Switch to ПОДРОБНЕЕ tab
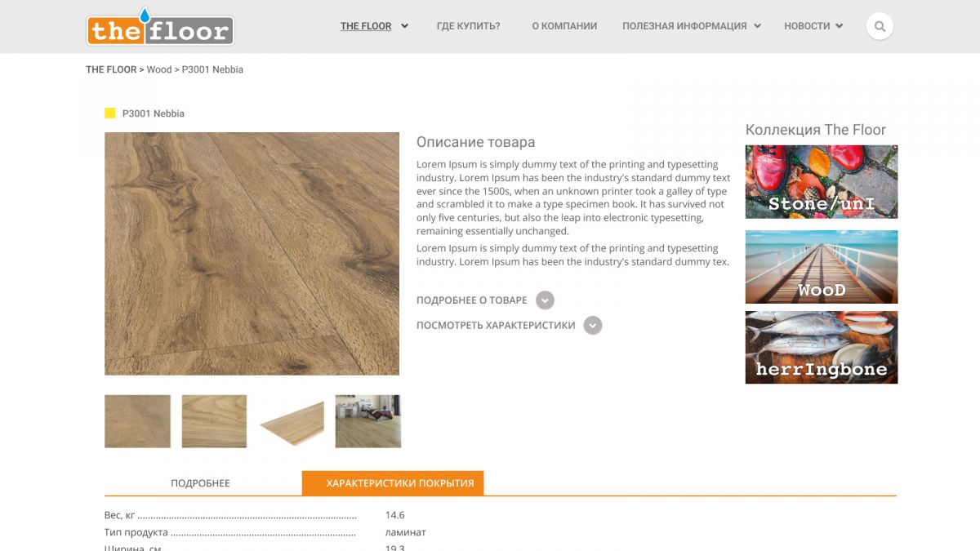Screen dimensions: 980x551 tap(200, 483)
